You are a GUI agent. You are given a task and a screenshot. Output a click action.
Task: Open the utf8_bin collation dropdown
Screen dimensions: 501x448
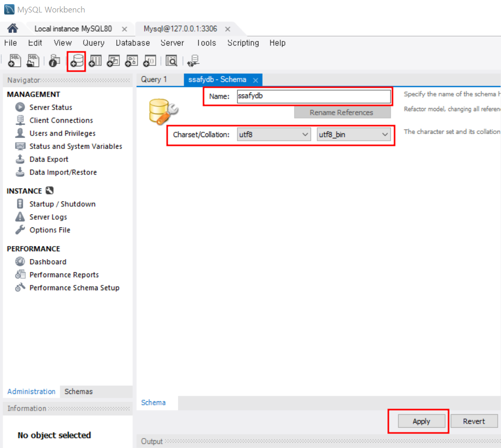click(x=354, y=134)
